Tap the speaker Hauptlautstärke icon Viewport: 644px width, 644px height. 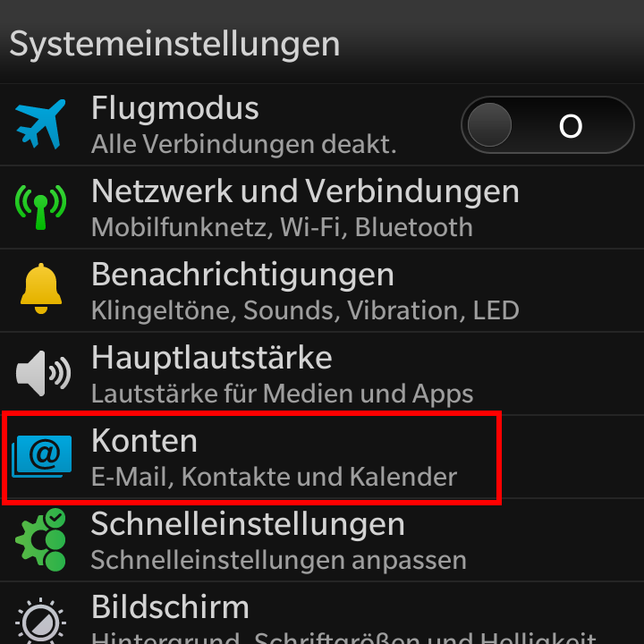pos(43,373)
